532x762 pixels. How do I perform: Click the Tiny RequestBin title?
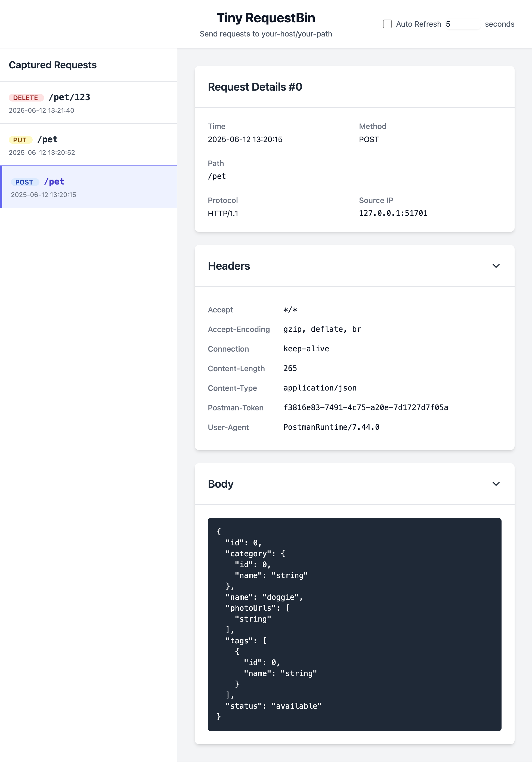tap(266, 18)
